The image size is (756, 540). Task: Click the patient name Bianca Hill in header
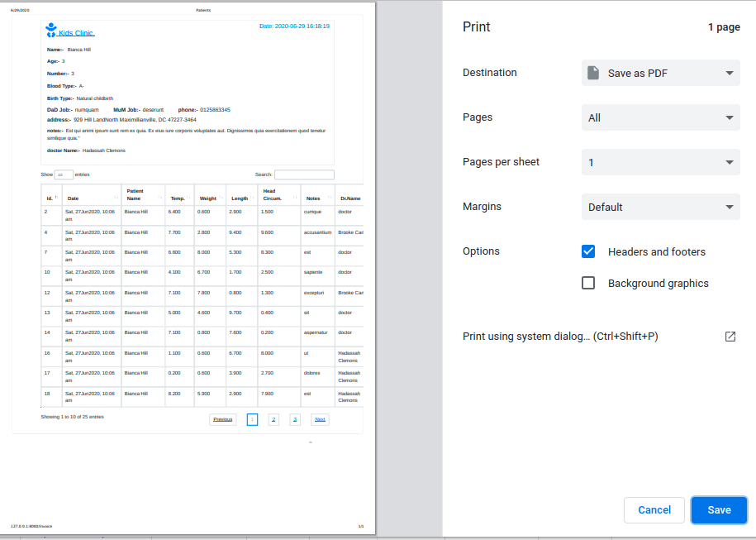(79, 50)
